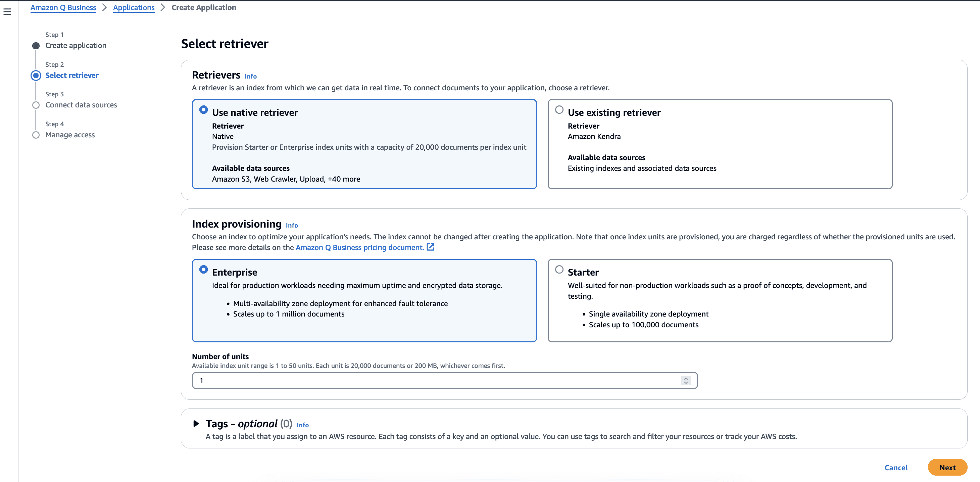
Task: Click Info icon link next to Retrievers
Action: point(250,77)
